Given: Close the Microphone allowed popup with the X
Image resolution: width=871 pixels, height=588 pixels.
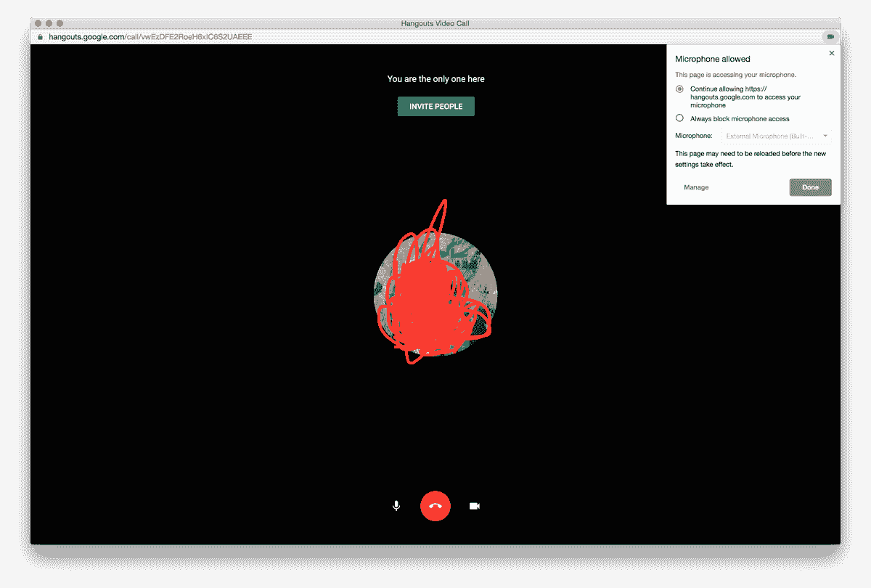Looking at the screenshot, I should pyautogui.click(x=831, y=52).
